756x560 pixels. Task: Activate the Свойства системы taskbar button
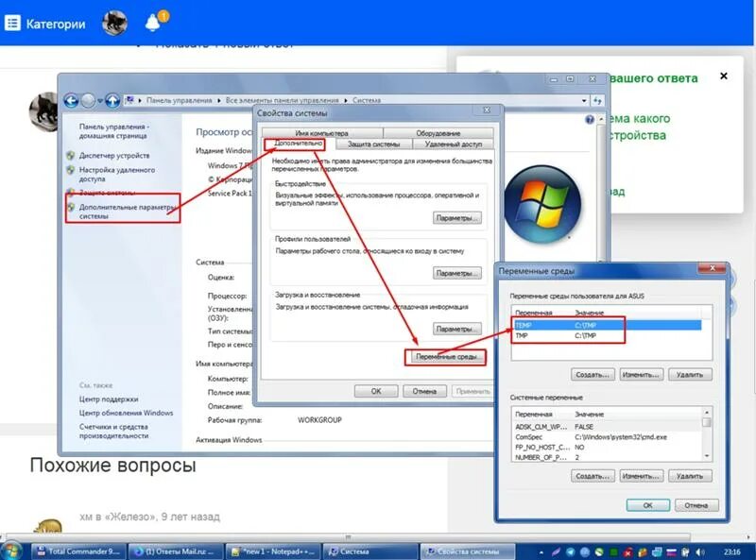pyautogui.click(x=468, y=552)
